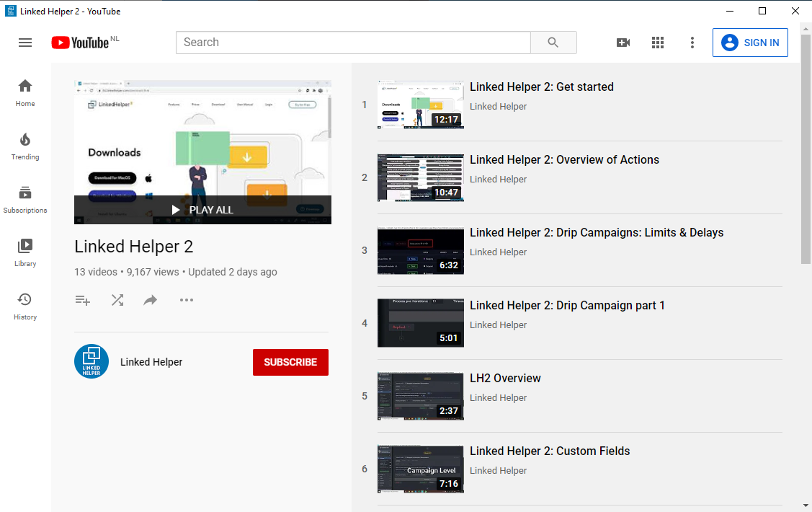Click the search magnifier button
812x512 pixels.
pyautogui.click(x=553, y=43)
